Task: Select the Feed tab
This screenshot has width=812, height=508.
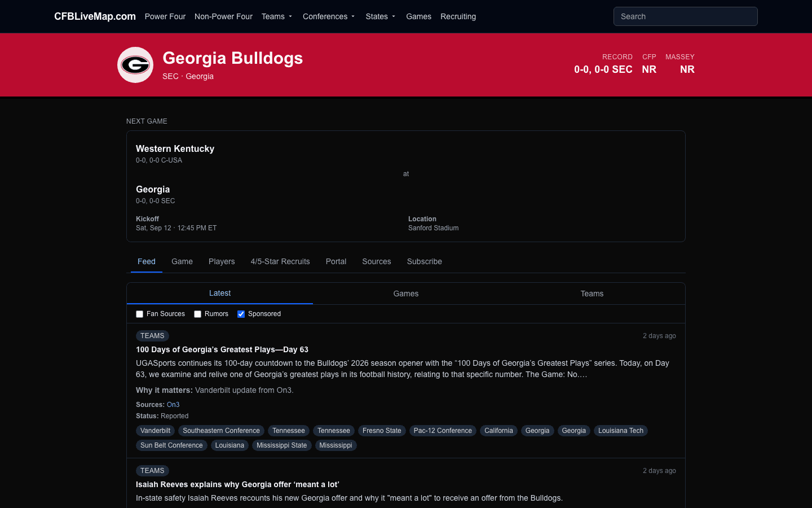Action: [x=147, y=261]
